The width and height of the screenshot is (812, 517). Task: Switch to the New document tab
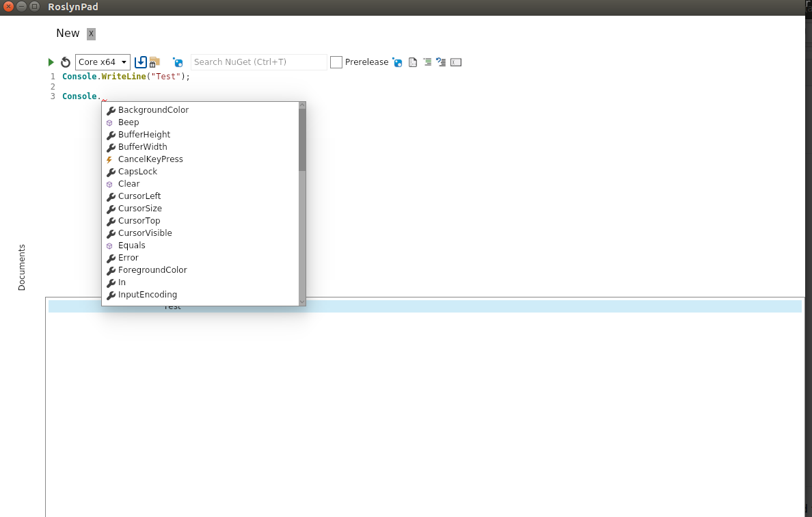point(68,33)
